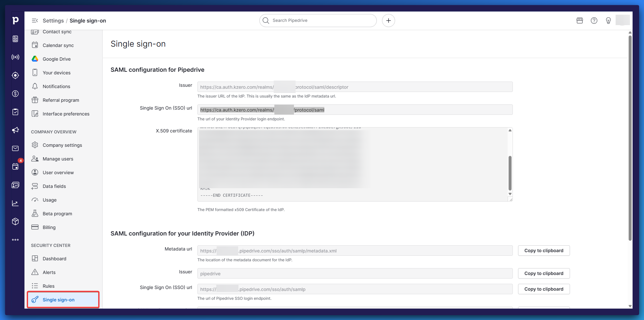Image resolution: width=644 pixels, height=320 pixels.
Task: Click the Deals dollar icon in sidebar
Action: coord(15,94)
